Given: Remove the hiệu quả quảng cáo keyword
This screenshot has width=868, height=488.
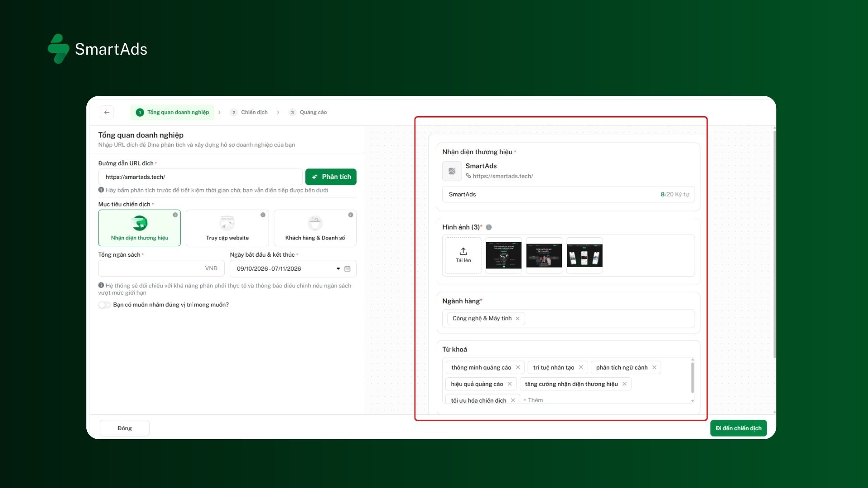Looking at the screenshot, I should point(509,384).
